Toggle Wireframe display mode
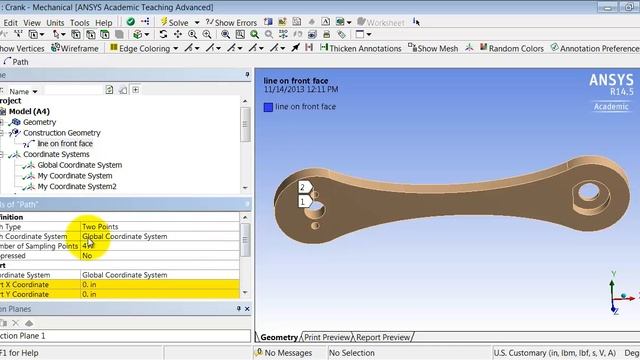 click(x=75, y=48)
